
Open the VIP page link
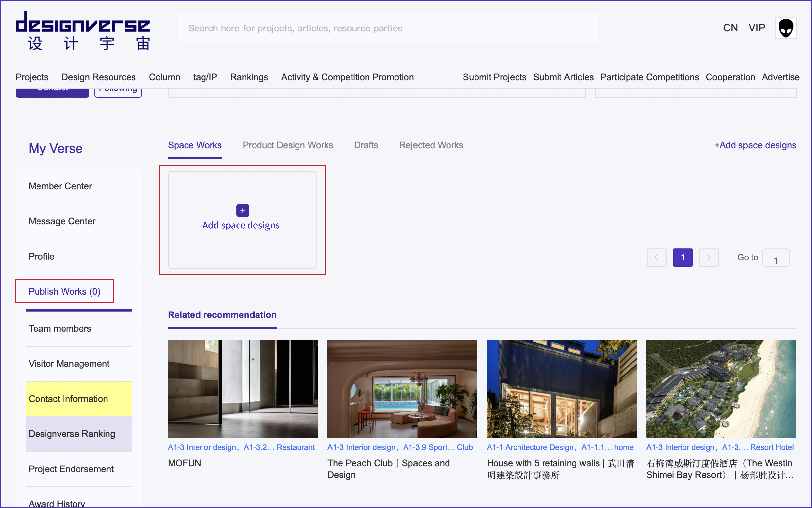(757, 28)
